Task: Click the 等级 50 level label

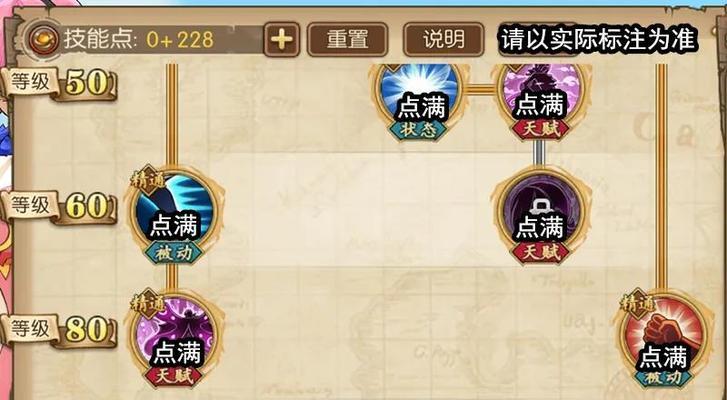Action: click(x=58, y=84)
